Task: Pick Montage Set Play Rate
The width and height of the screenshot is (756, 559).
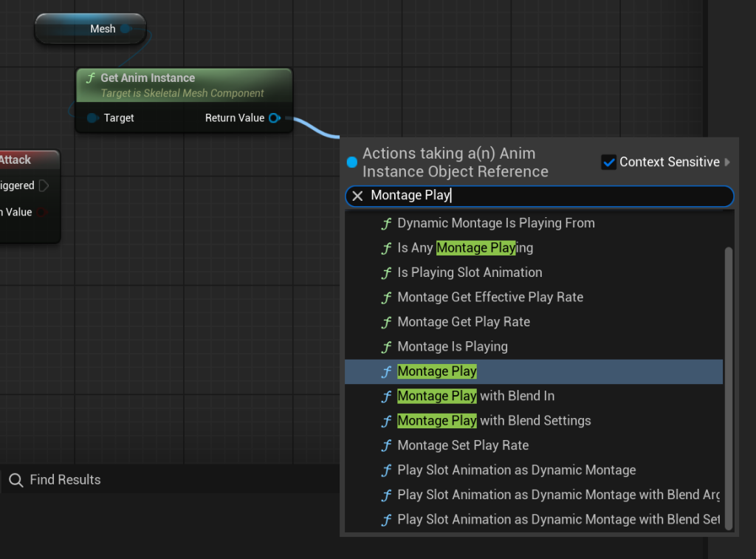Action: pos(534,445)
